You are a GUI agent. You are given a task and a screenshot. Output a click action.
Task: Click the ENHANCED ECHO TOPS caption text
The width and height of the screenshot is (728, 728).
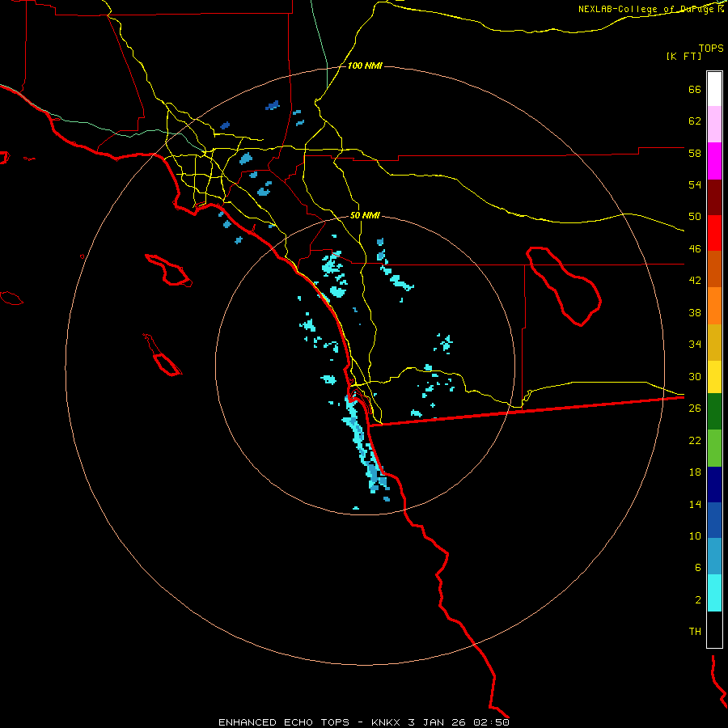284,722
